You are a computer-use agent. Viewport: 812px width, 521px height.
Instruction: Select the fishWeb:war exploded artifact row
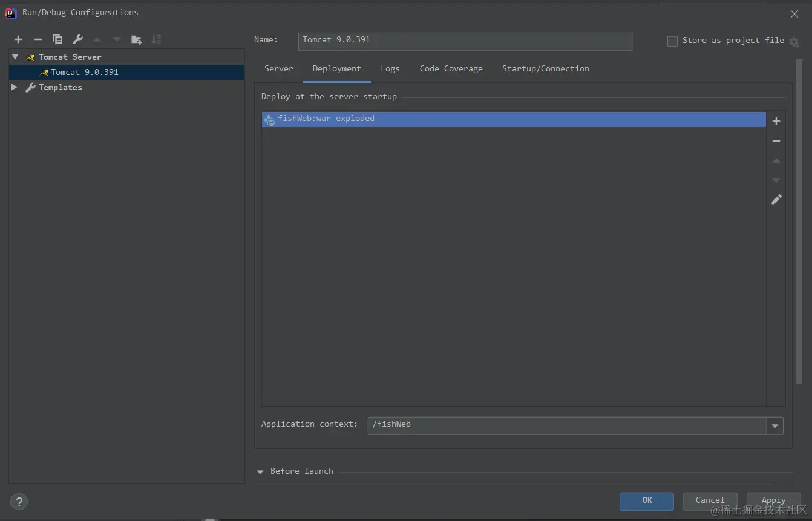pos(514,119)
